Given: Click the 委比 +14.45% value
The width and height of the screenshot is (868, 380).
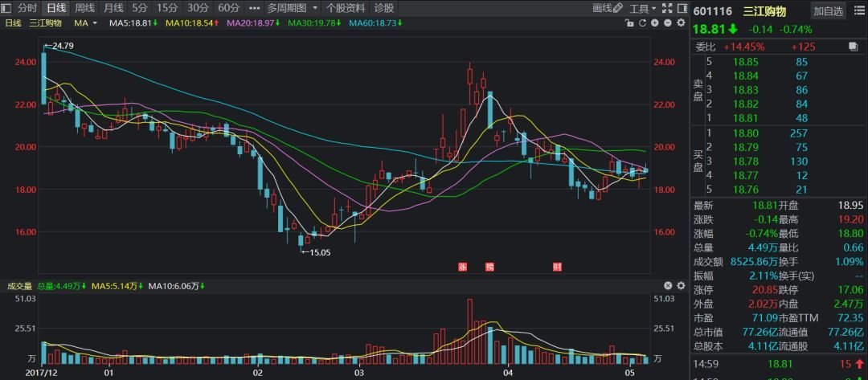Looking at the screenshot, I should point(744,47).
